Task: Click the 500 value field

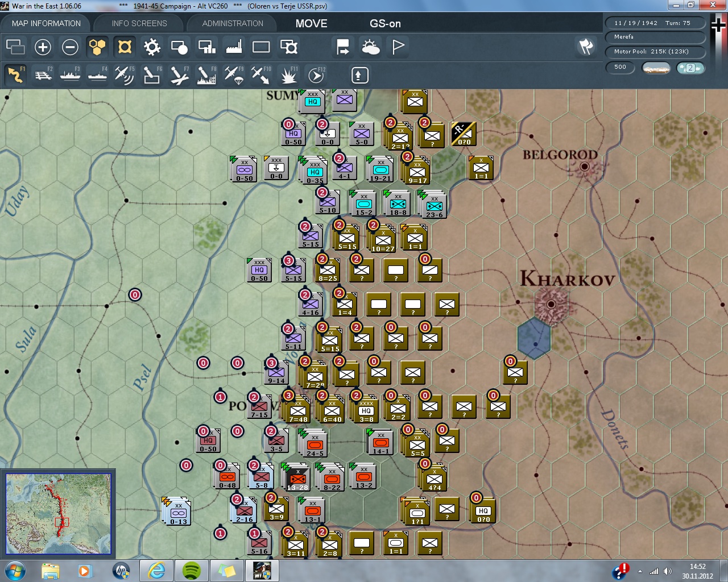Action: click(x=620, y=67)
